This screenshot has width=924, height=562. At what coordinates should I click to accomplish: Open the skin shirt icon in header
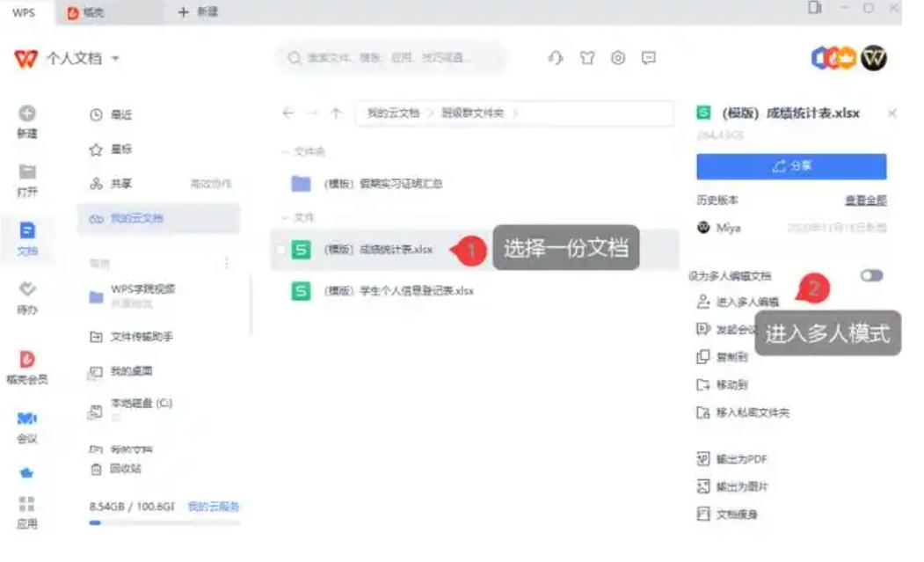(x=587, y=58)
